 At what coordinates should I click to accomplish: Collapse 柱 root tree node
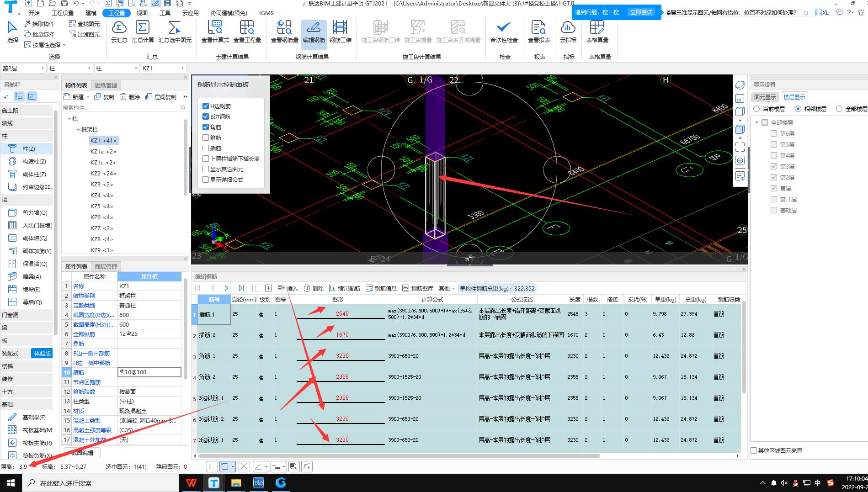point(69,119)
